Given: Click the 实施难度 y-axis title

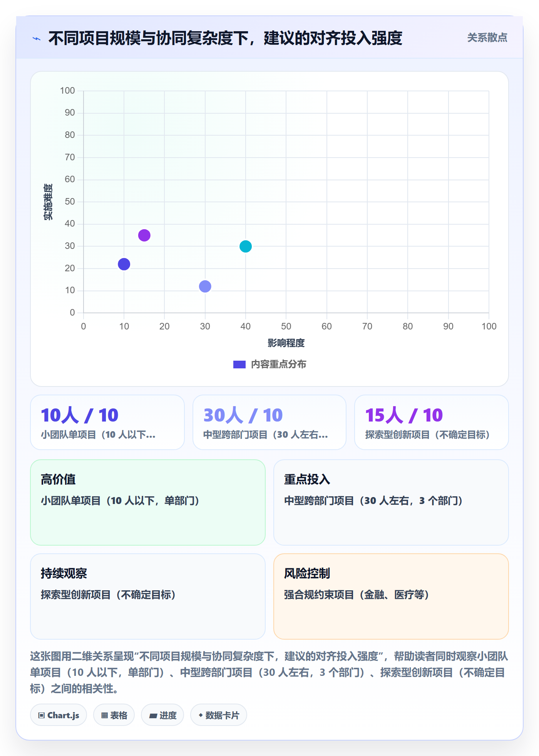Looking at the screenshot, I should point(48,202).
